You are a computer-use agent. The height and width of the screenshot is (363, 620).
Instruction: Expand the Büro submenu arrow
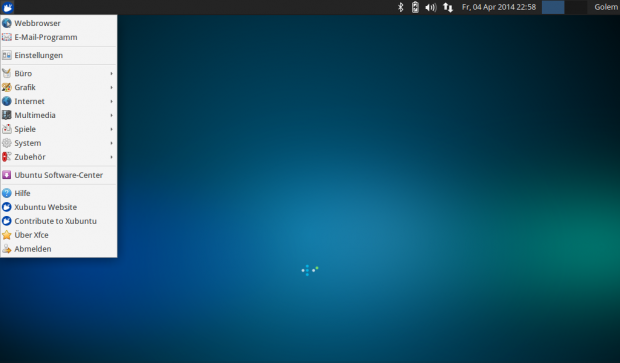(112, 74)
